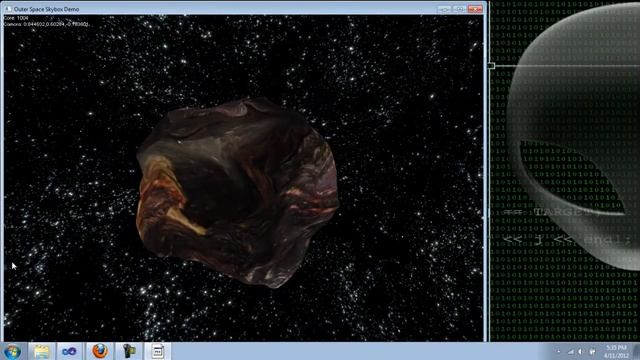Click the Show Desktop strip beside the clock
The image size is (640, 360).
click(x=637, y=351)
